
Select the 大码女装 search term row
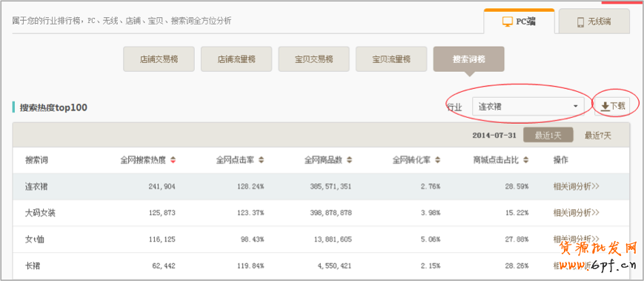[x=321, y=213]
